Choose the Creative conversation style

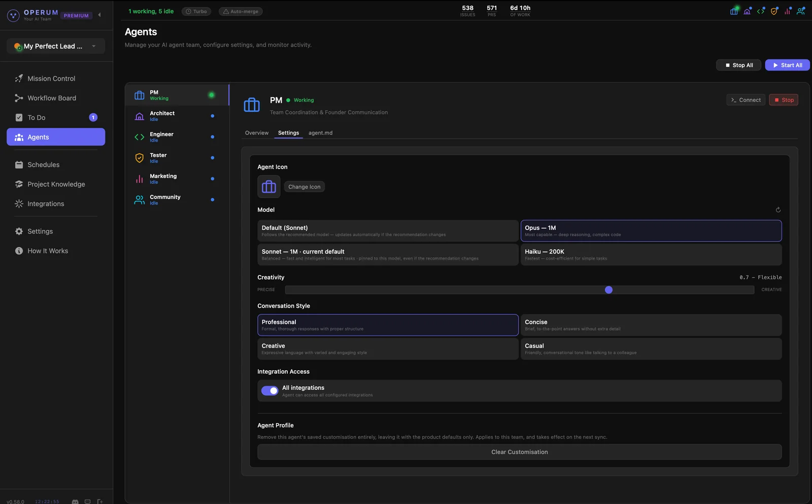click(x=388, y=349)
